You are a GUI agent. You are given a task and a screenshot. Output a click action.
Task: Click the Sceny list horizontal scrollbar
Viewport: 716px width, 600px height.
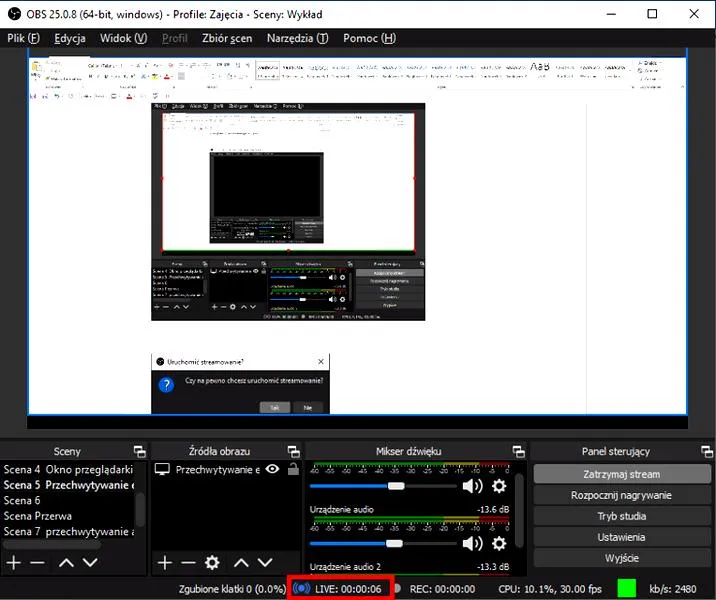(x=52, y=544)
